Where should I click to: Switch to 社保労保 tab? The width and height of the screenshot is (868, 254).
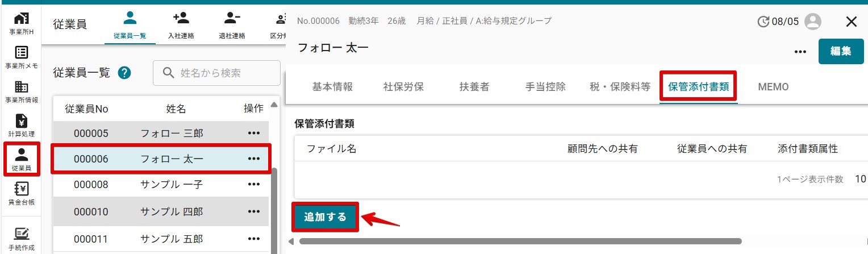[403, 87]
